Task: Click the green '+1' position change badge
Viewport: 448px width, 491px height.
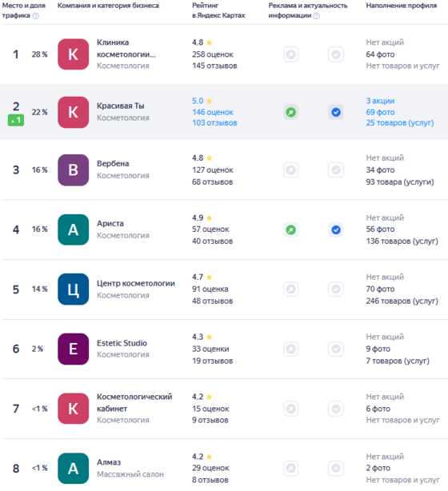Action: click(x=16, y=120)
